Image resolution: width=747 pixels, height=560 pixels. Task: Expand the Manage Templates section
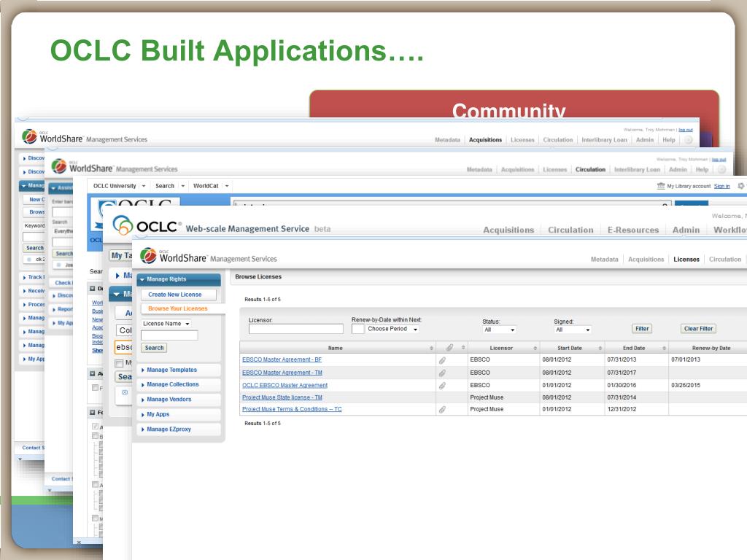tap(179, 370)
